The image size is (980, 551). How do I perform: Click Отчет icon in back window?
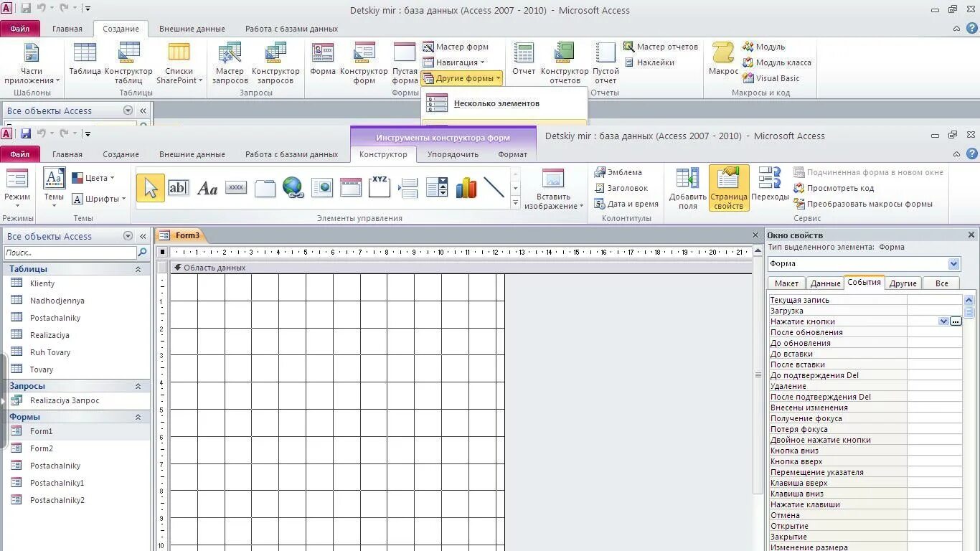tap(524, 59)
